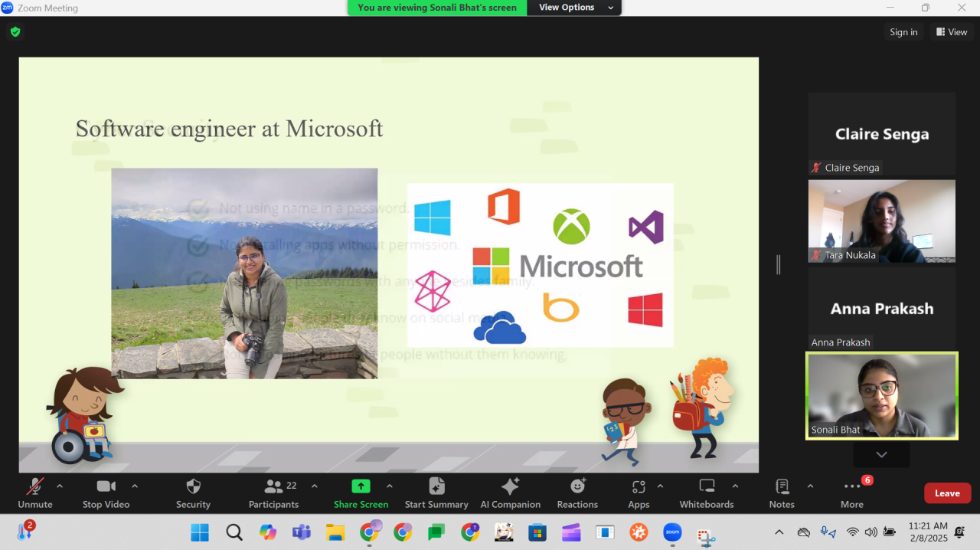The width and height of the screenshot is (980, 550).
Task: Click the Leave meeting button
Action: pyautogui.click(x=947, y=493)
